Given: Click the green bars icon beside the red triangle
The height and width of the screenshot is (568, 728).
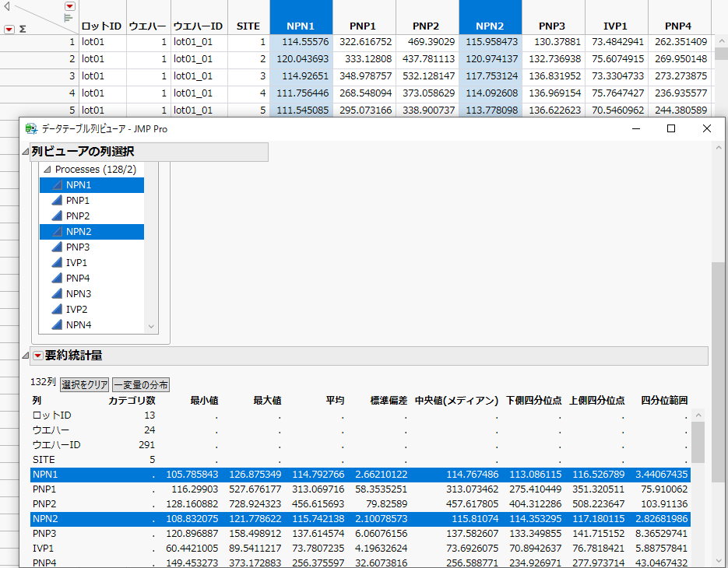Looking at the screenshot, I should [69, 17].
